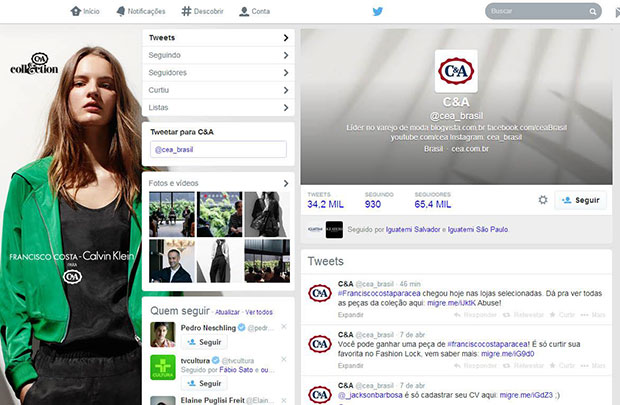Click 930 Seguindo count
620x405 pixels.
(372, 204)
